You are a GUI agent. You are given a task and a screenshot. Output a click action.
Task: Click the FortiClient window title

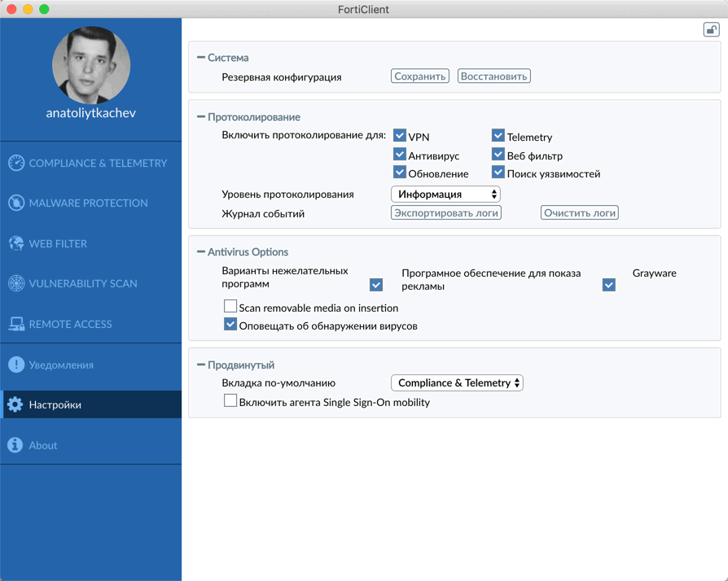pyautogui.click(x=363, y=9)
